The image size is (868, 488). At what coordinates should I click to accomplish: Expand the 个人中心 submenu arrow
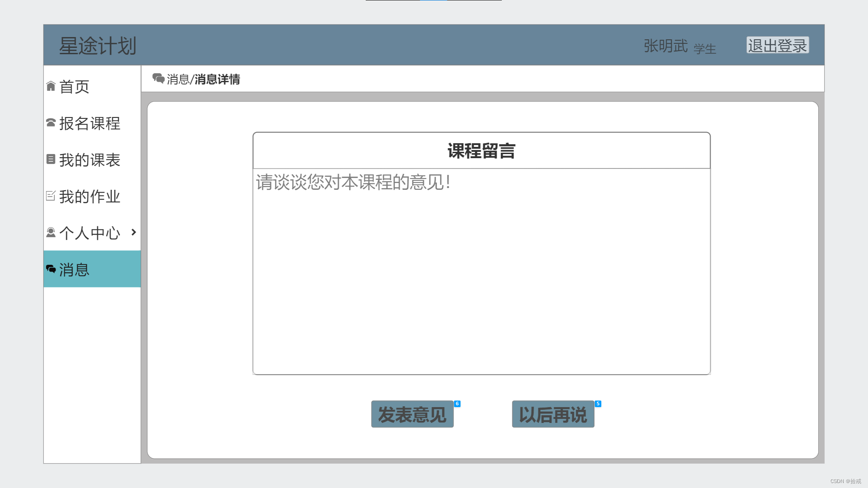(133, 232)
